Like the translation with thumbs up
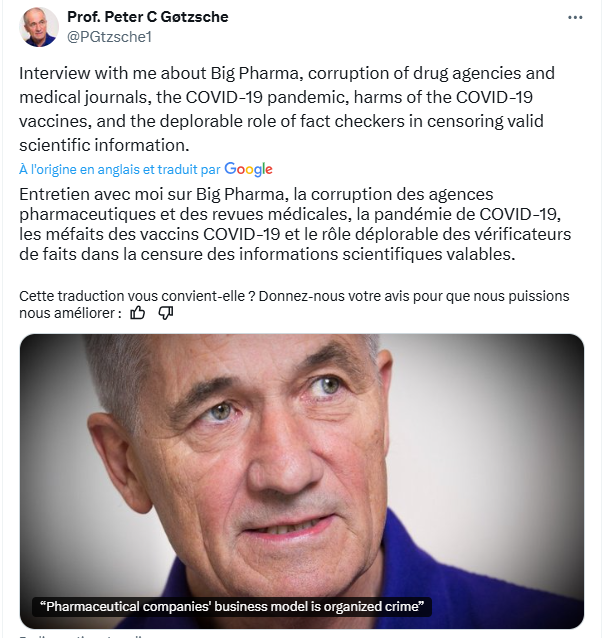612x638 pixels. click(x=138, y=312)
